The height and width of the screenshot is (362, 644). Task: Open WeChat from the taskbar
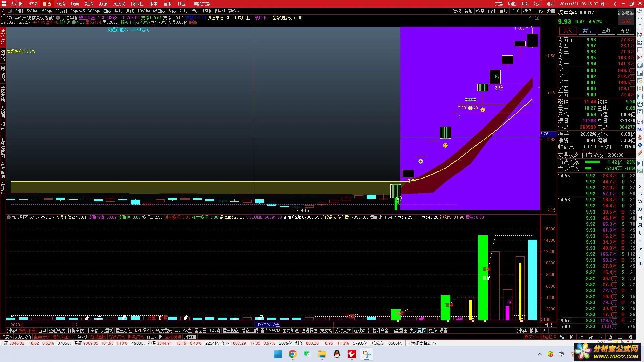click(307, 354)
